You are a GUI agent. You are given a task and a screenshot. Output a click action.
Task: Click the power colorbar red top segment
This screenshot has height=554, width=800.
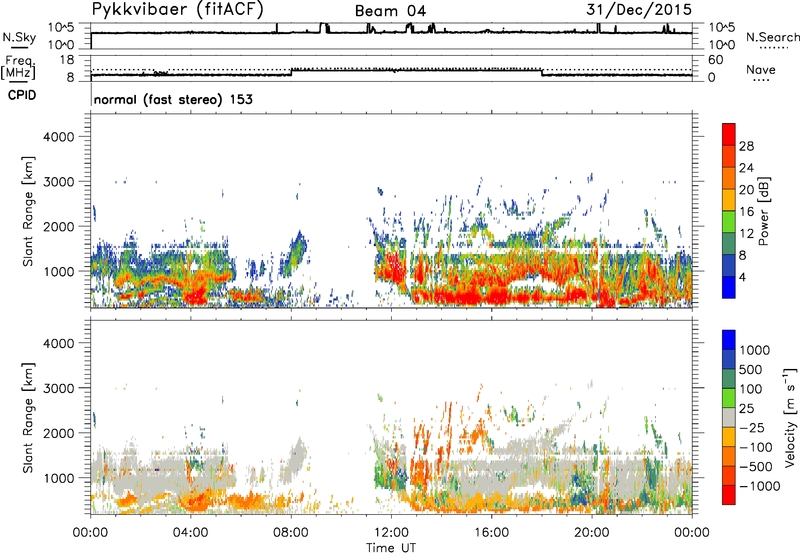coord(729,134)
